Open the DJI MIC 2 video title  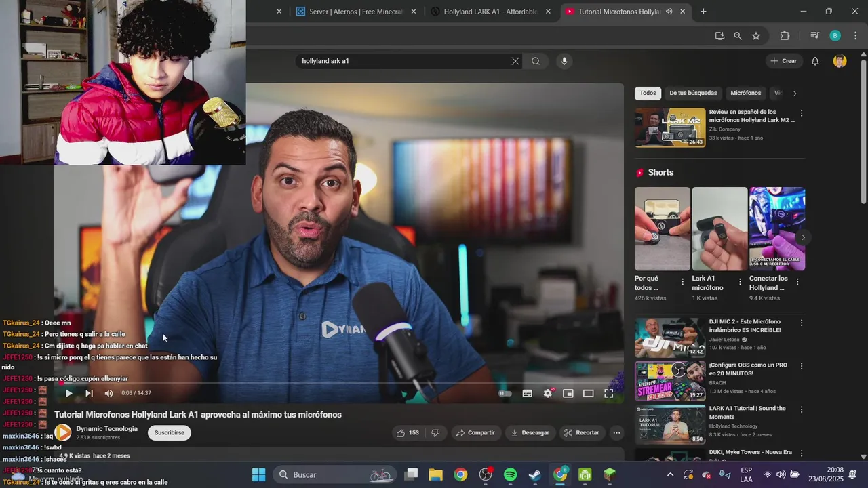(x=745, y=326)
